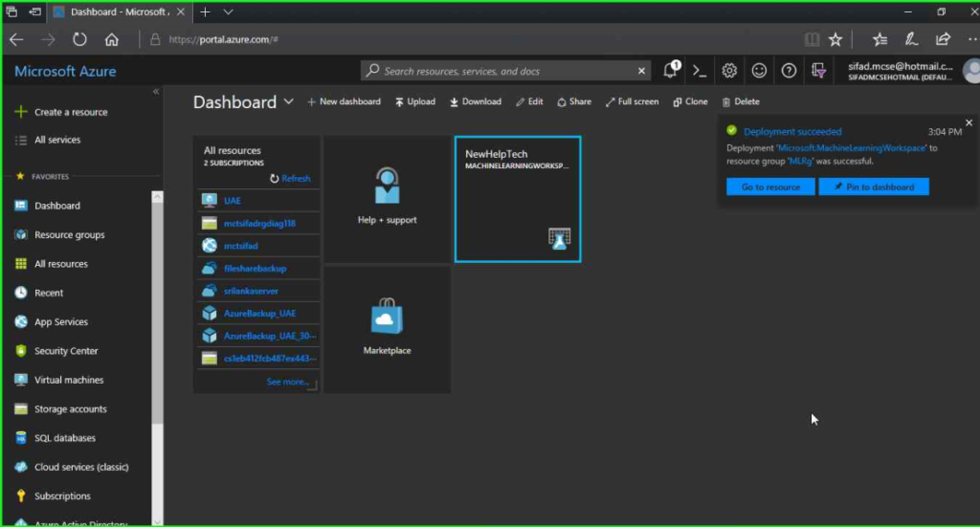Click the user account avatar
Viewport: 980px width, 527px height.
pyautogui.click(x=970, y=71)
